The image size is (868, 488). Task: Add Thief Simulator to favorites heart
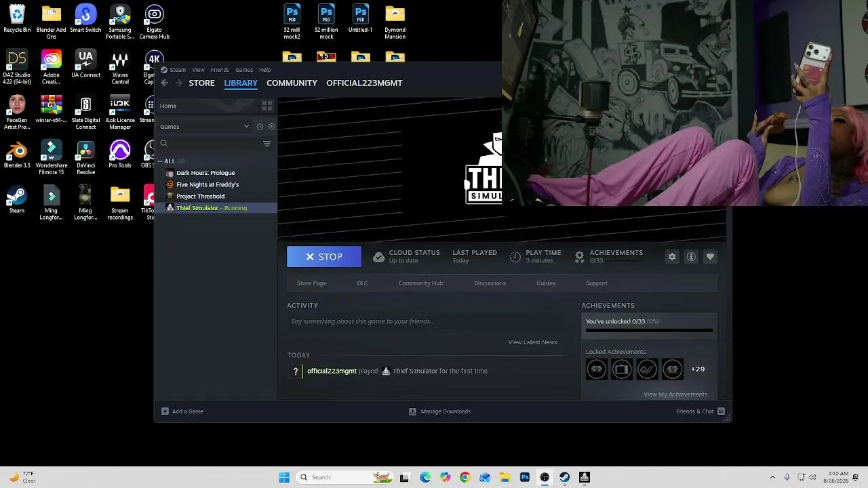click(x=710, y=257)
